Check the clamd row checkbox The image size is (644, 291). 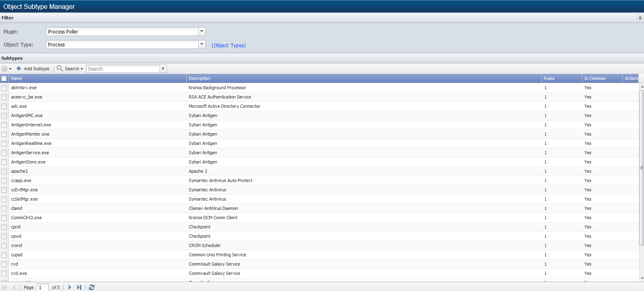click(x=4, y=208)
